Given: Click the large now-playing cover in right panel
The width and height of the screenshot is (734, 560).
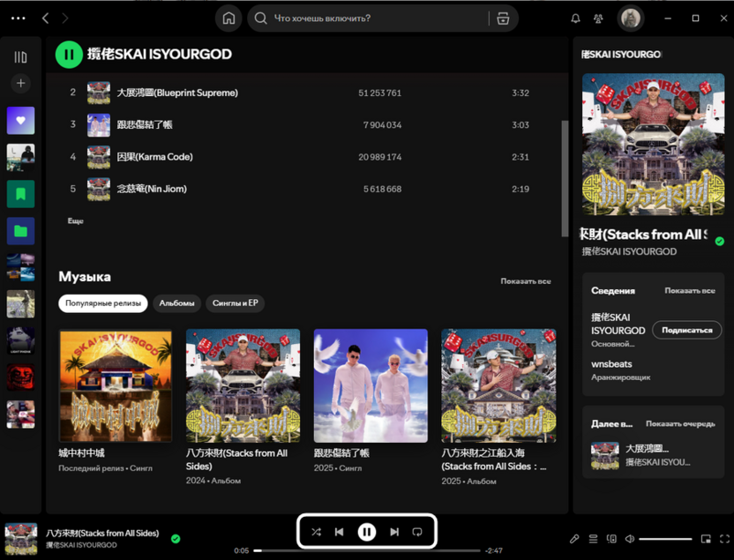Looking at the screenshot, I should point(653,144).
